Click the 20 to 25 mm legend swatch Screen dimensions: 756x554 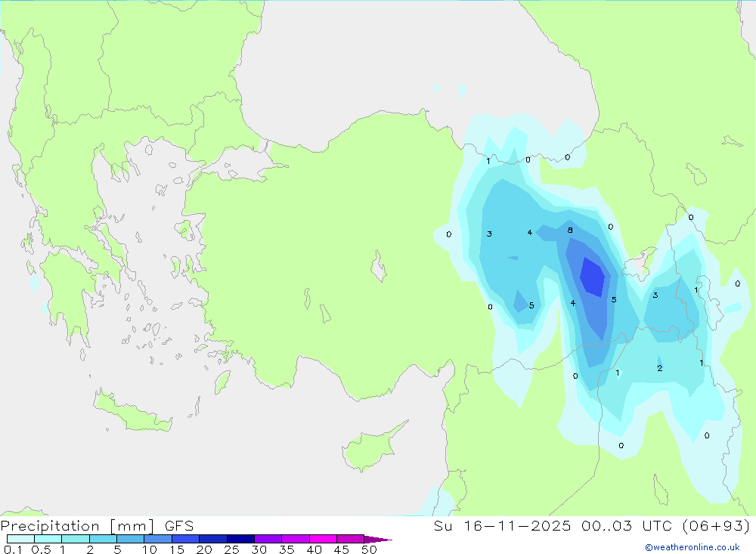[212, 539]
